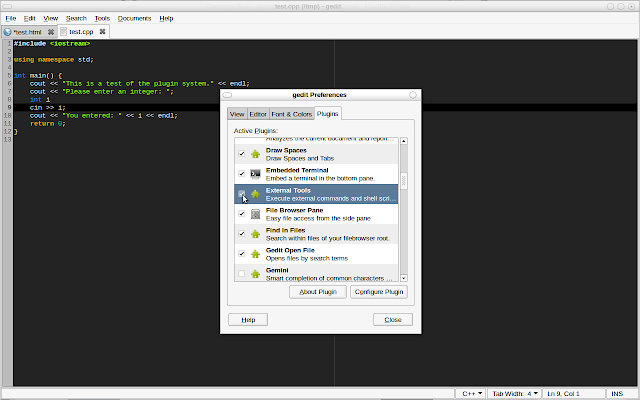Click the File Browser Pane plugin icon
Image resolution: width=640 pixels, height=400 pixels.
(256, 214)
